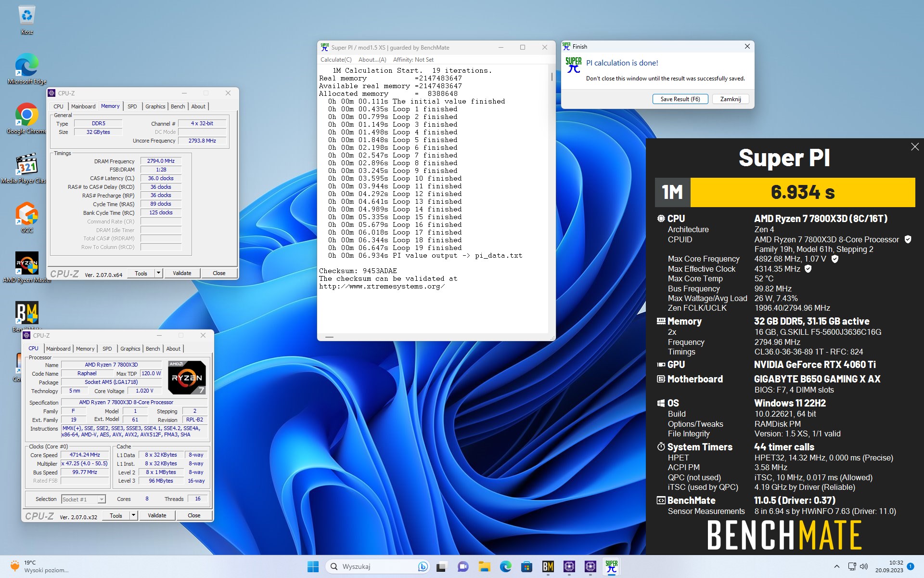This screenshot has width=924, height=578.
Task: Open Media Player Classic desktop icon
Action: 27,168
